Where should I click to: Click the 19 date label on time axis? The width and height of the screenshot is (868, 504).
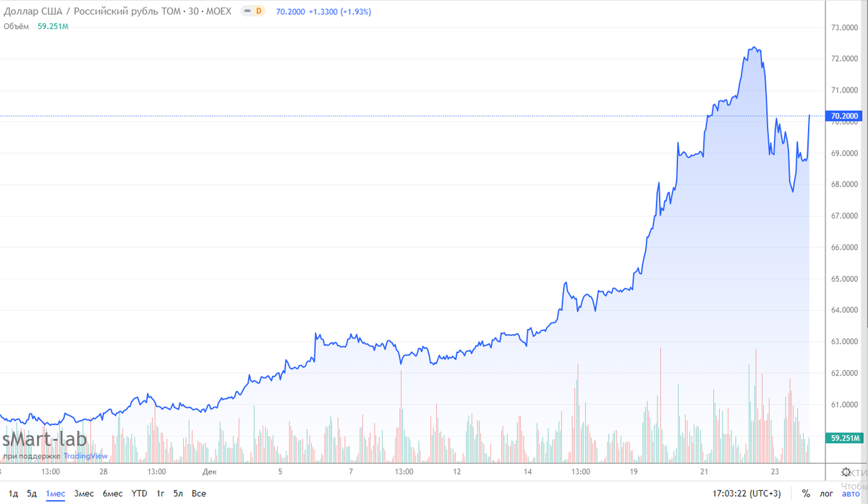click(x=633, y=472)
